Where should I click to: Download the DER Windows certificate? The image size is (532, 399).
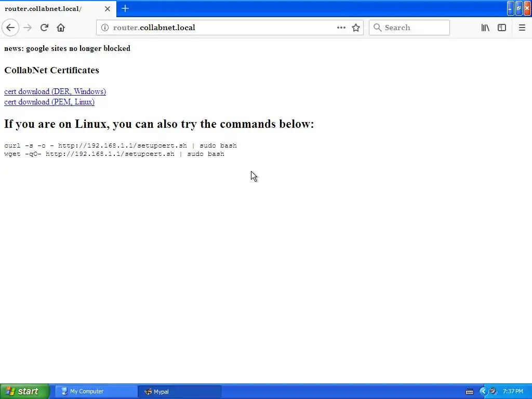pos(55,91)
